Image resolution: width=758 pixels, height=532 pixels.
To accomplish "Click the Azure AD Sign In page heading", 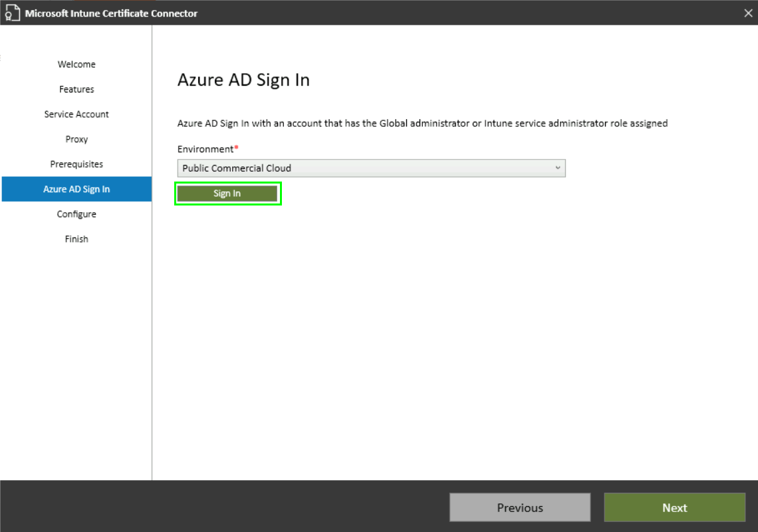I will 243,80.
